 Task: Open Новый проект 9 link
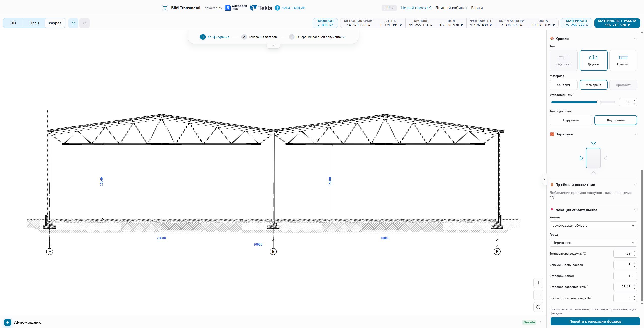pyautogui.click(x=416, y=8)
